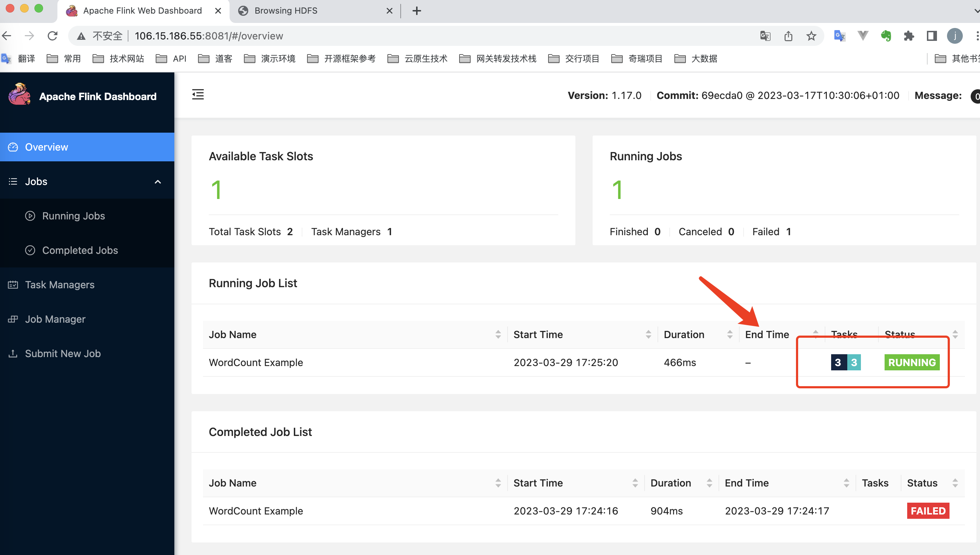Select the Apache Flink Web Dashboard tab
The width and height of the screenshot is (980, 555).
(143, 11)
